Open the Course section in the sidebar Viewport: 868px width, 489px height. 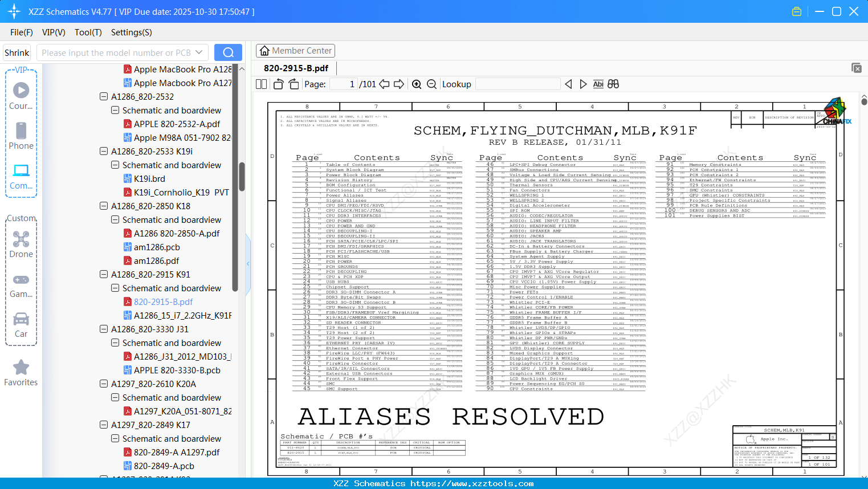pos(21,96)
